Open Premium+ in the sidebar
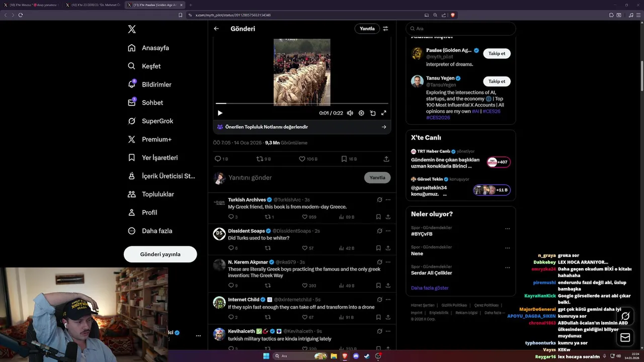 click(150, 139)
